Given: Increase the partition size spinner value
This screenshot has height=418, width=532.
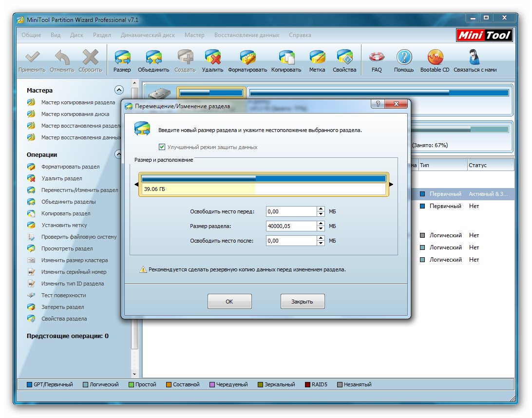Looking at the screenshot, I should point(321,224).
